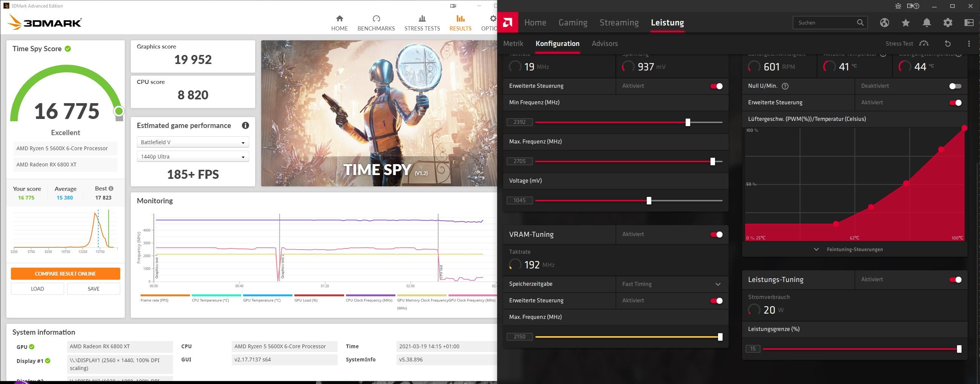The width and height of the screenshot is (980, 384).
Task: Click the VRAM Max. Frequenz slider handle
Action: [720, 337]
